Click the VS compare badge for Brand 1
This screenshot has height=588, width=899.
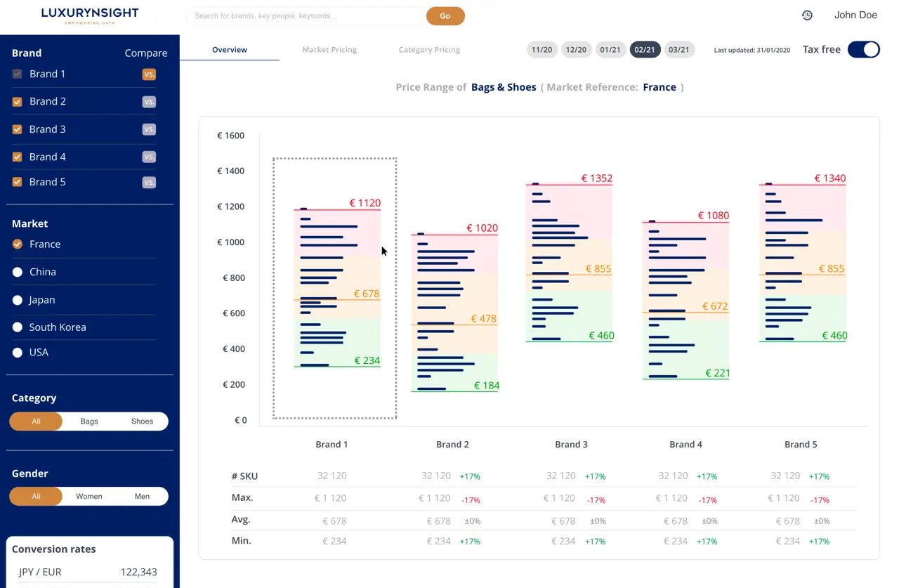(x=149, y=74)
